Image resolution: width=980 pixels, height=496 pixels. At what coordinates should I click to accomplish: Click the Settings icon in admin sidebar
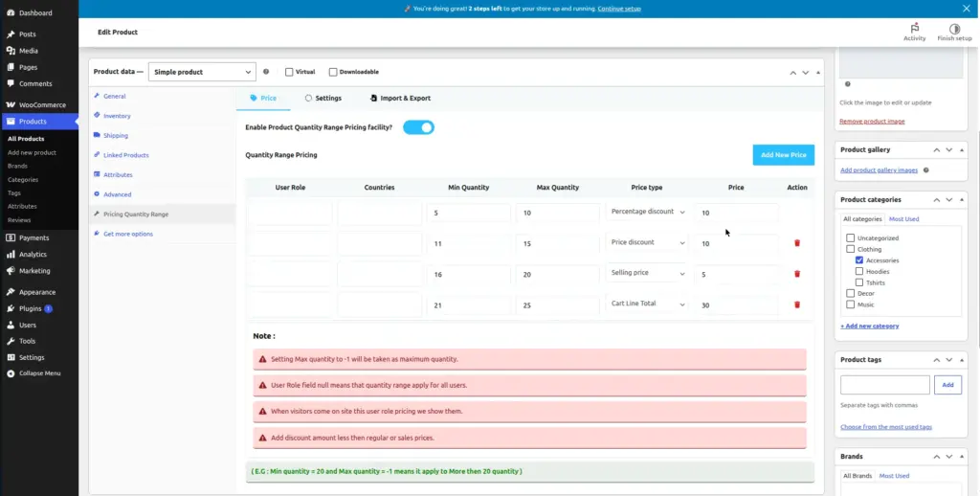(11, 357)
